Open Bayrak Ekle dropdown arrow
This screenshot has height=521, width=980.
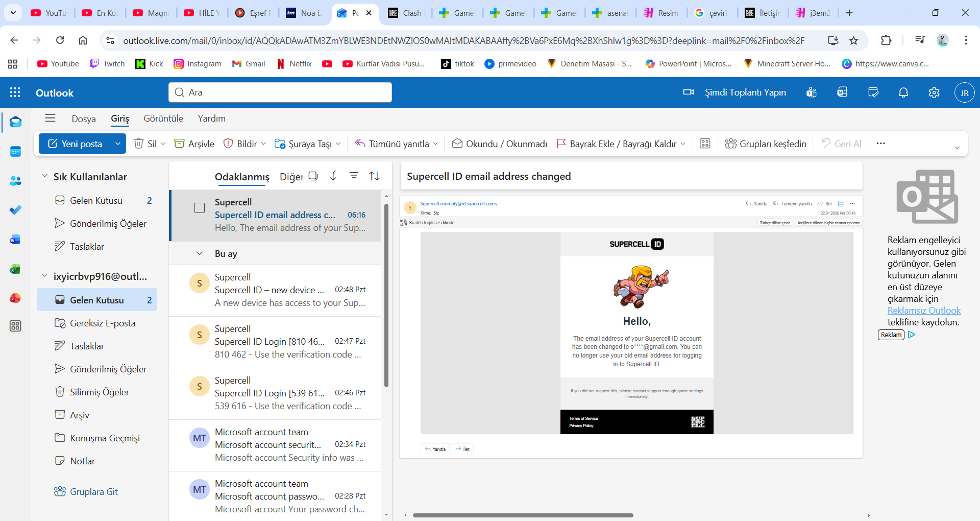point(683,144)
